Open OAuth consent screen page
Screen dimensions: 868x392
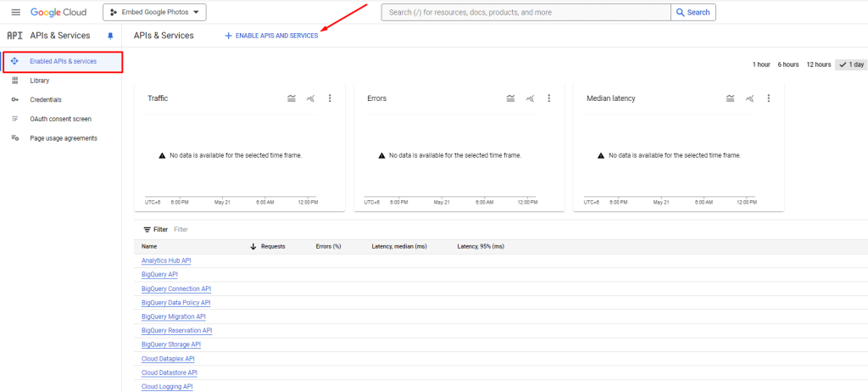pyautogui.click(x=60, y=119)
